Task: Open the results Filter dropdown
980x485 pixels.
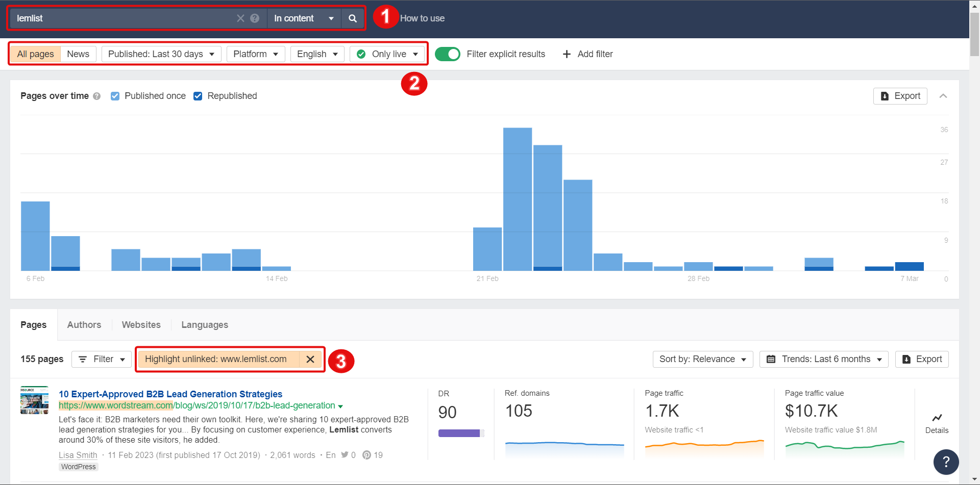Action: click(x=102, y=359)
